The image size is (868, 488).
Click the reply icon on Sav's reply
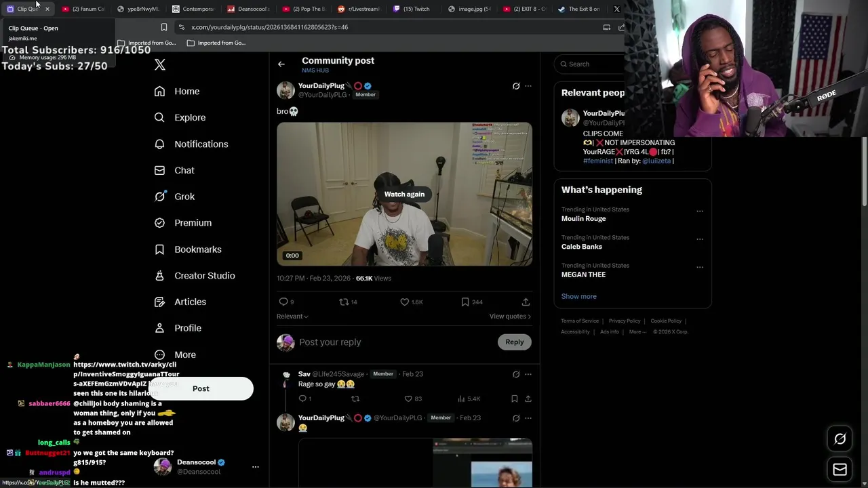tap(302, 399)
